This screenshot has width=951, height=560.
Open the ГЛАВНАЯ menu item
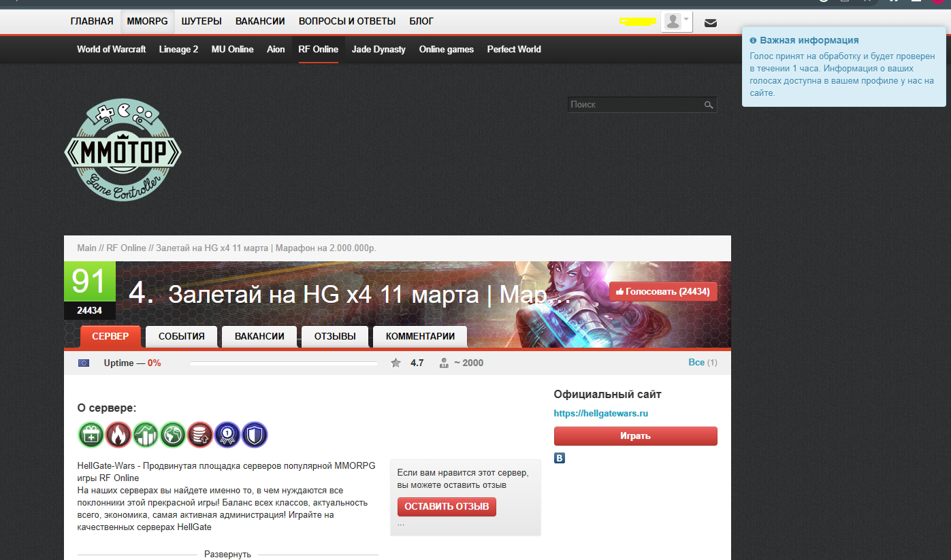92,21
